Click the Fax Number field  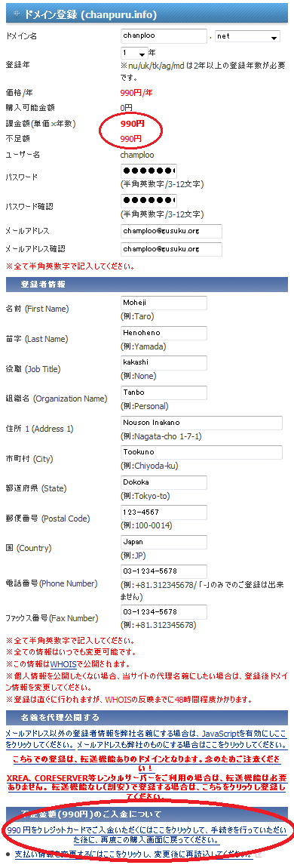pyautogui.click(x=164, y=611)
